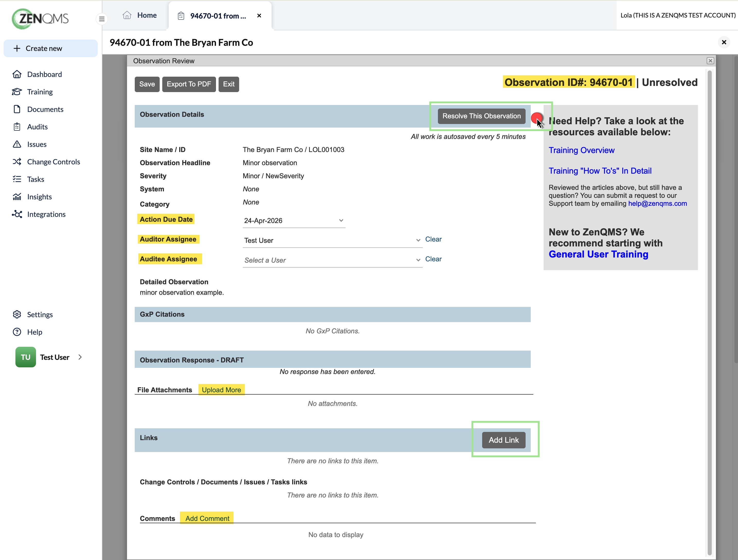This screenshot has width=738, height=560.
Task: Click Upload More for file attachments
Action: (x=221, y=390)
